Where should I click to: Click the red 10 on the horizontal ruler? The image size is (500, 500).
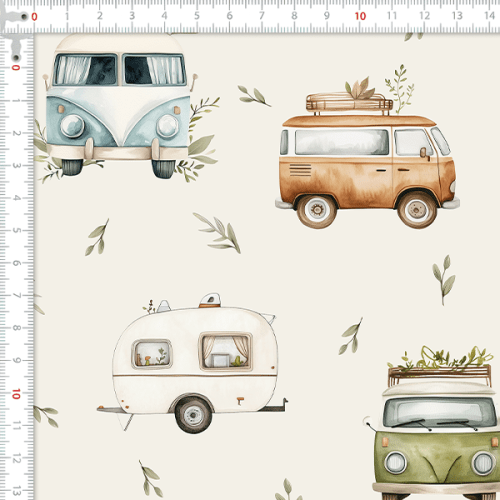point(360,16)
